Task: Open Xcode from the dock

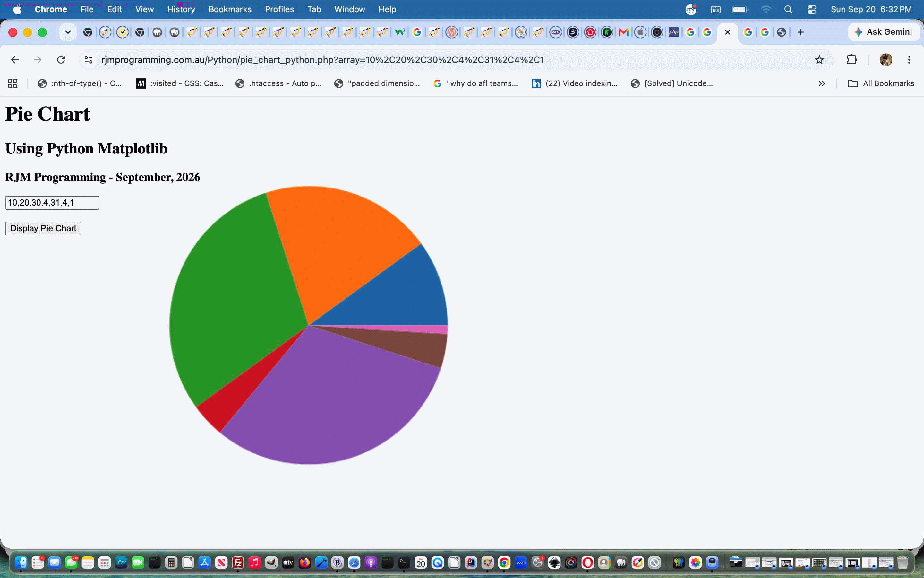Action: (321, 563)
